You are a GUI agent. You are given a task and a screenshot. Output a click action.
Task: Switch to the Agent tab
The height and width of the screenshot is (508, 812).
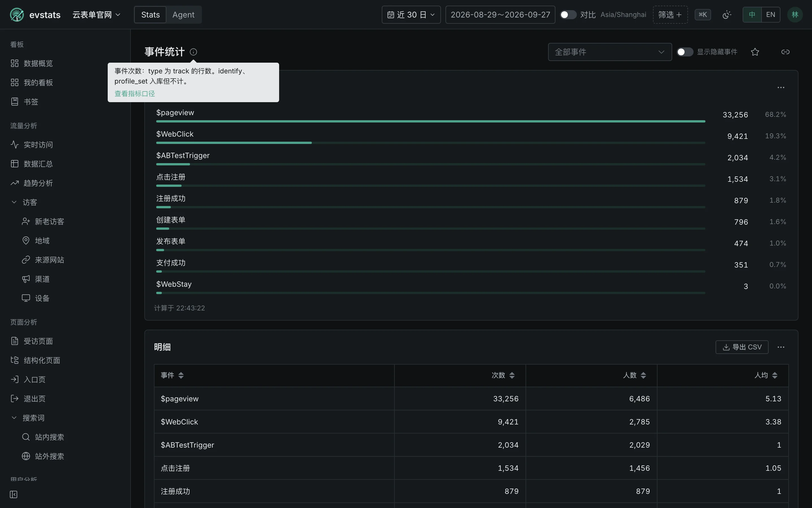click(183, 15)
